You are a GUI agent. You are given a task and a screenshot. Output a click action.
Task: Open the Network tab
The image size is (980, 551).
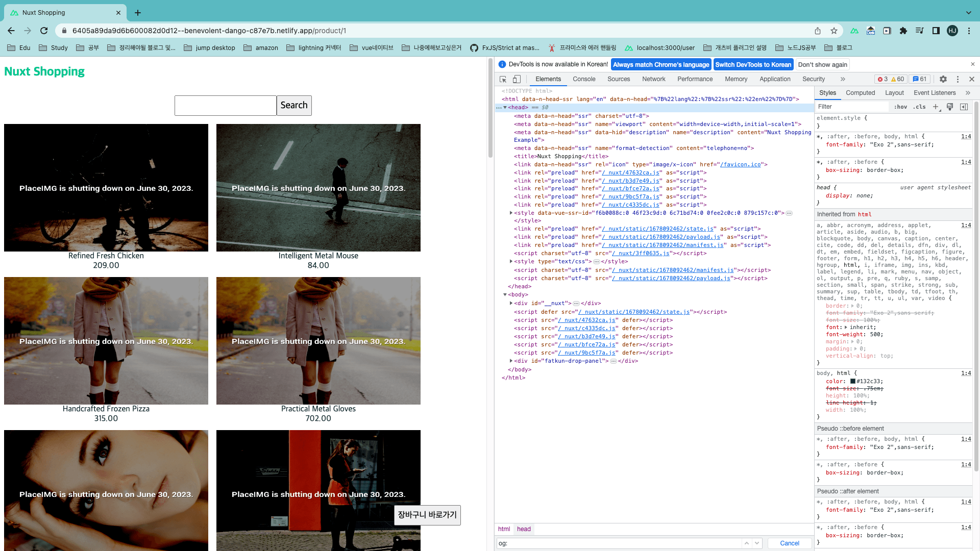click(654, 79)
